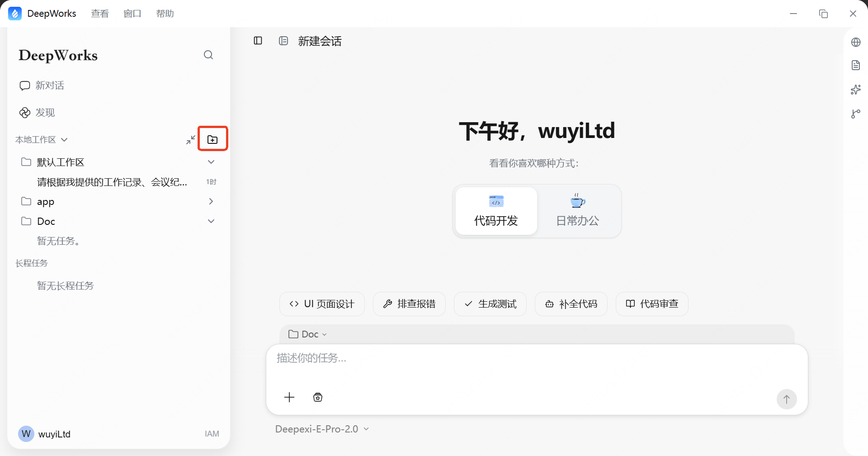This screenshot has width=868, height=456.
Task: Expand the app workspace chevron
Action: click(x=211, y=201)
